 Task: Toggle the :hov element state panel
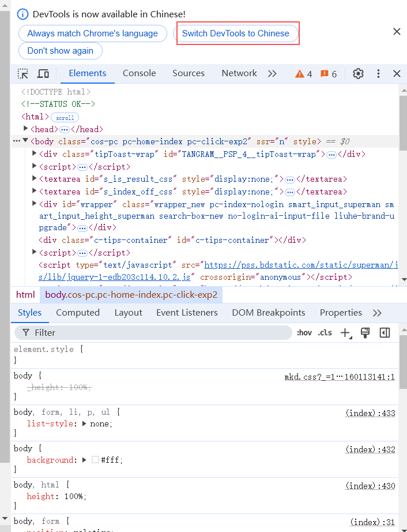[304, 333]
